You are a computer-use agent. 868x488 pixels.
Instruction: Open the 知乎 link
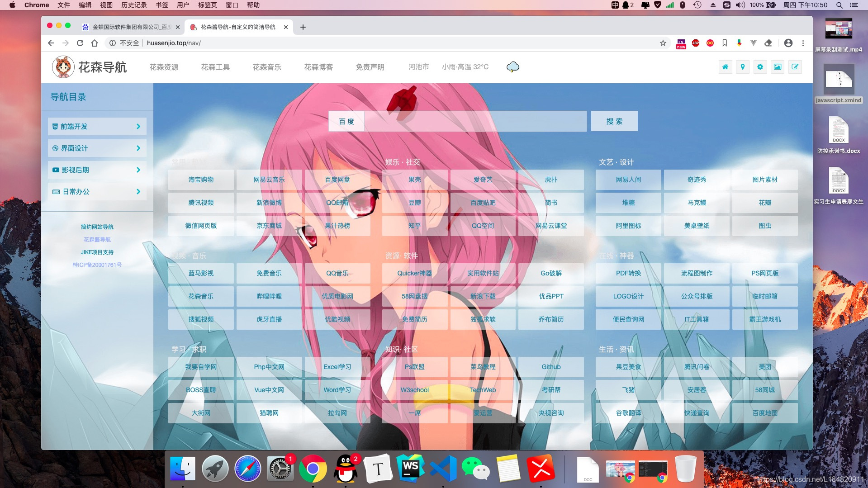pos(415,226)
